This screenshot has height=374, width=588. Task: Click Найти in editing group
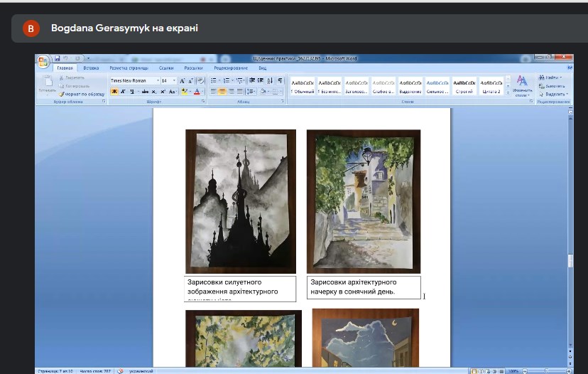(x=550, y=78)
